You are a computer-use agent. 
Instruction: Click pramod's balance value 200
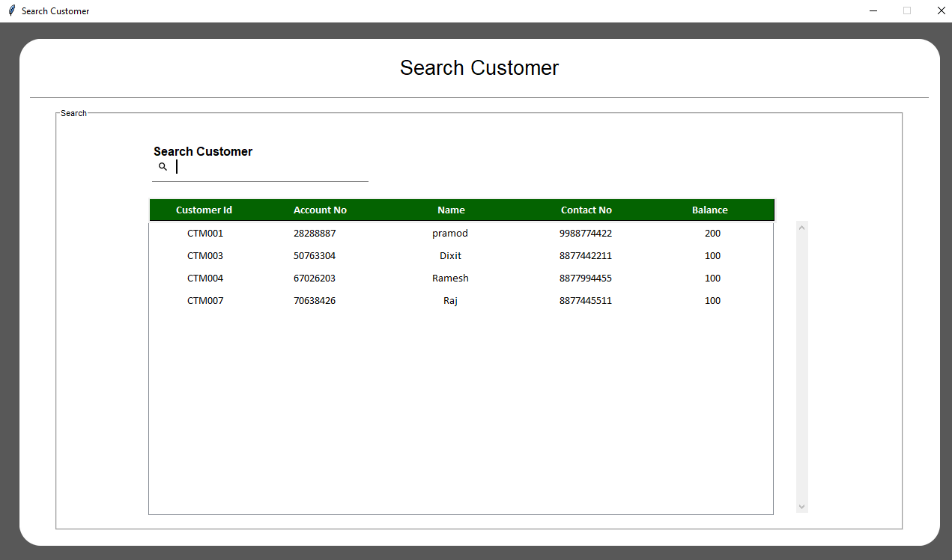coord(712,234)
